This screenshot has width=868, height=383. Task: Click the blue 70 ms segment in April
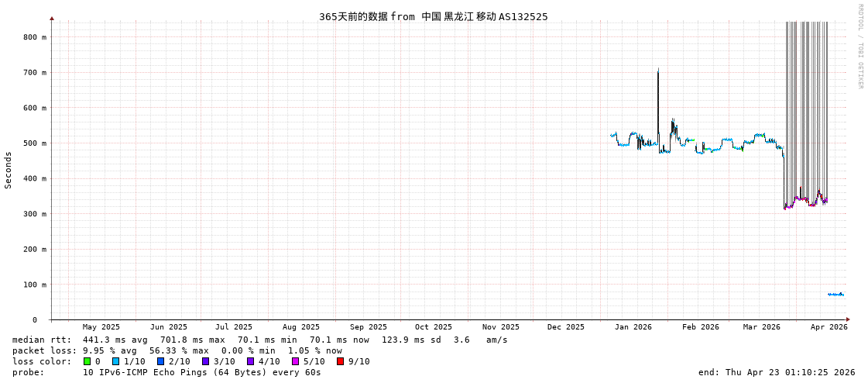(x=835, y=295)
